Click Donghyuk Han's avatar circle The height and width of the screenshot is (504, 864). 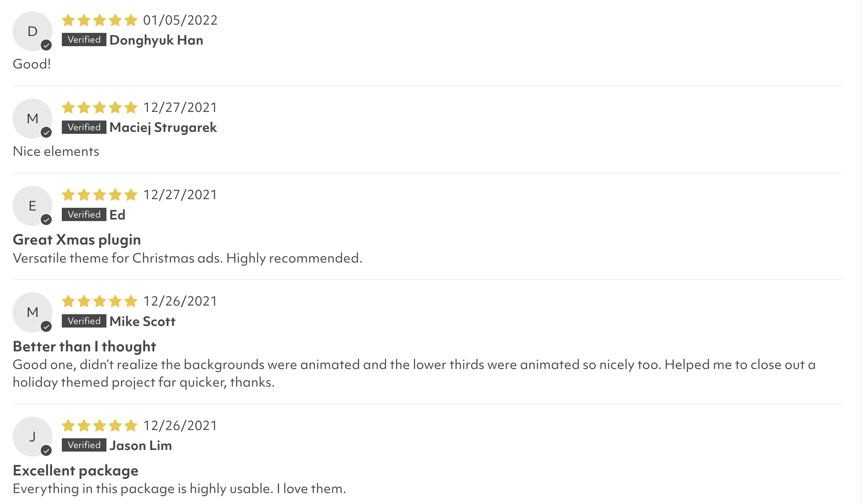[x=32, y=31]
